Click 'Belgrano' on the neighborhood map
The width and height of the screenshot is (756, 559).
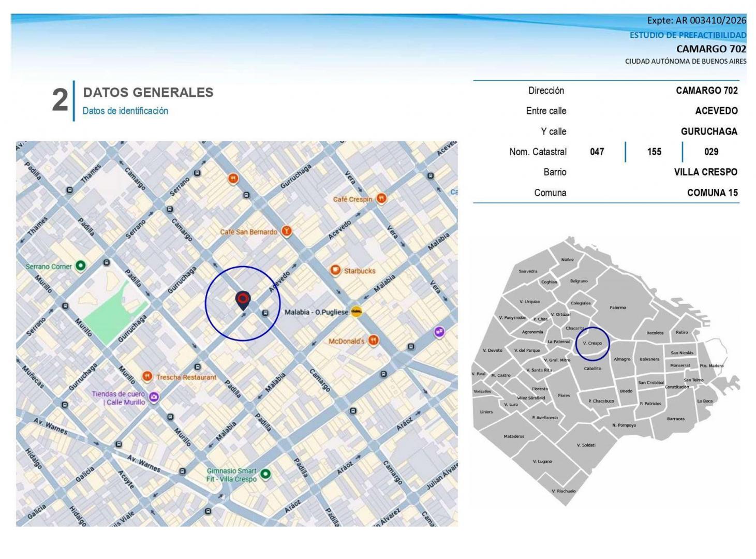tap(579, 281)
